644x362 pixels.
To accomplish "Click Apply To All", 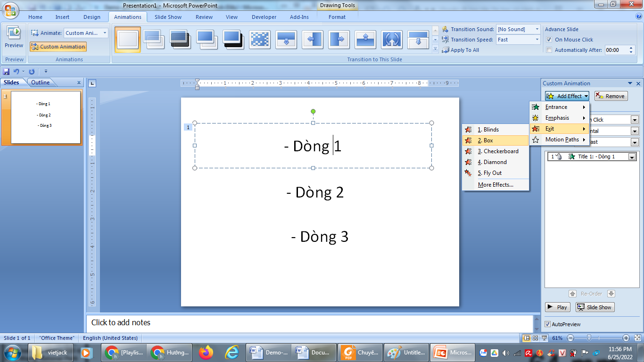I will (x=461, y=50).
